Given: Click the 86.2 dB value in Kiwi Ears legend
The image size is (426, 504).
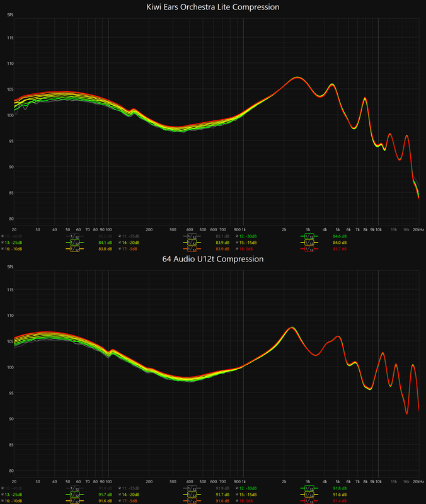Looking at the screenshot, I should [x=105, y=236].
